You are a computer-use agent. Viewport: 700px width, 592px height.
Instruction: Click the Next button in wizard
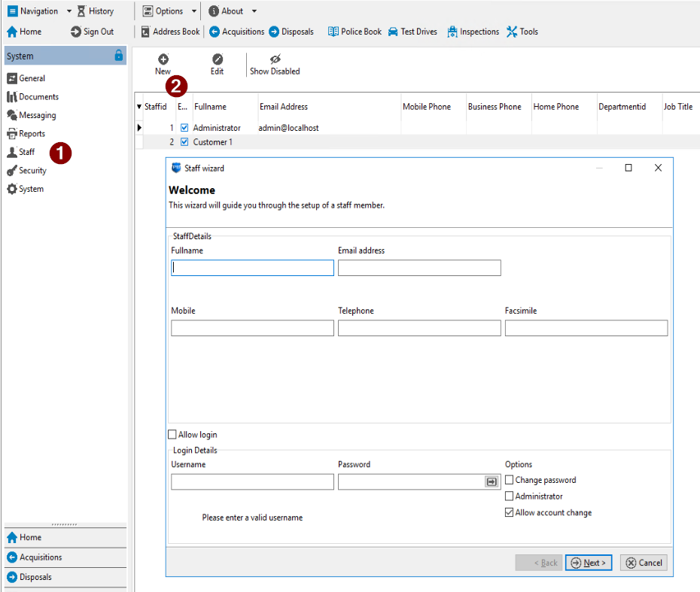click(x=589, y=563)
